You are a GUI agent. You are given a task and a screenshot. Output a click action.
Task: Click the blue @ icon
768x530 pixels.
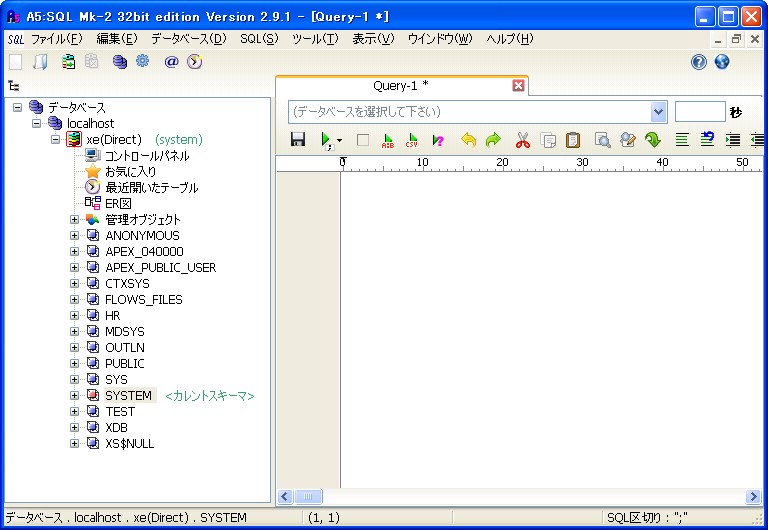tap(171, 62)
